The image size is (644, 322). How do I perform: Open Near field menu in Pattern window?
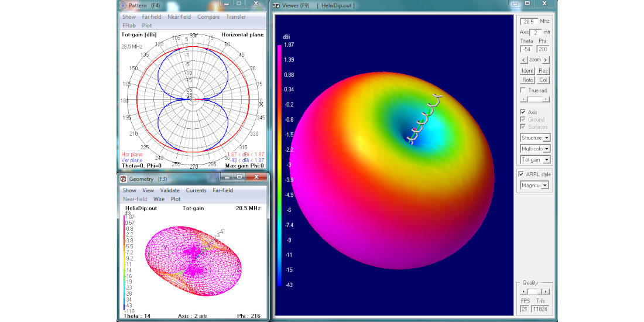[179, 17]
